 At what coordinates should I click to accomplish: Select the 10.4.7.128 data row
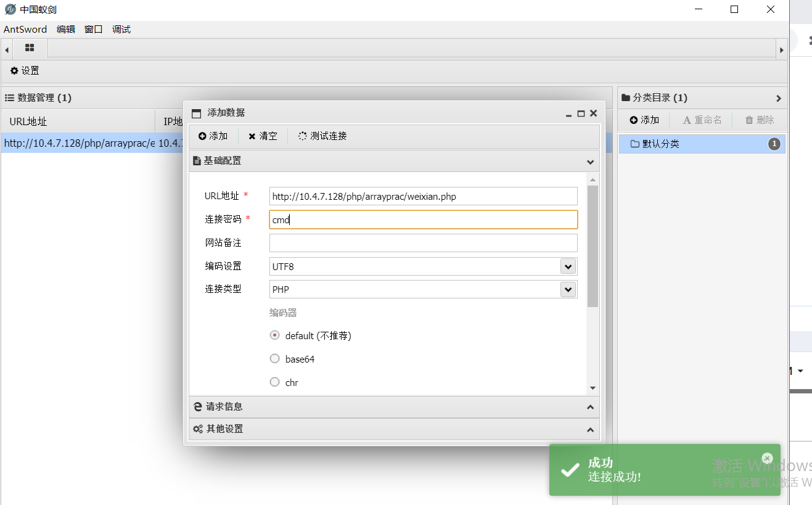pyautogui.click(x=91, y=143)
